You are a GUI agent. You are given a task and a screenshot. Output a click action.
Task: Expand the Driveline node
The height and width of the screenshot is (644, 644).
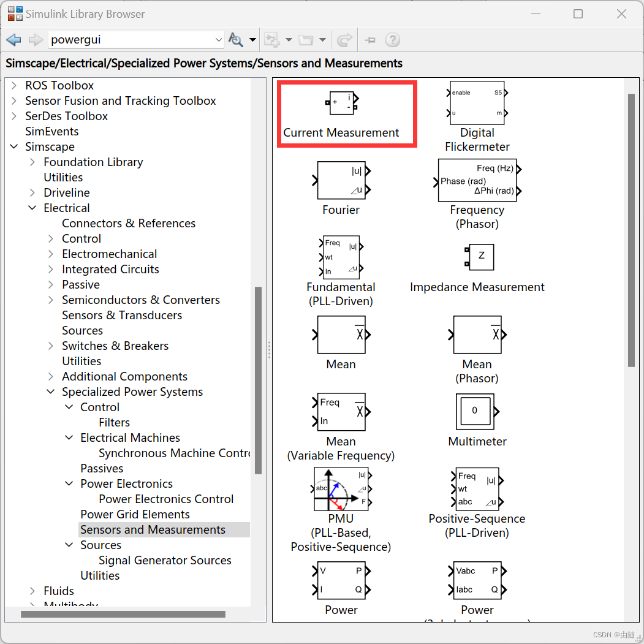coord(32,192)
